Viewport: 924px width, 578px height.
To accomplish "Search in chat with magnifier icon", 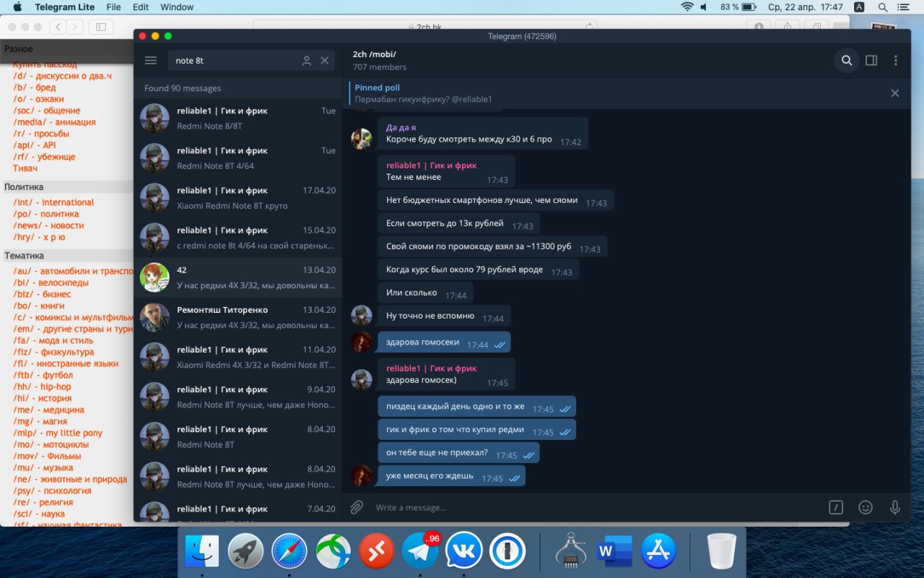I will (x=847, y=61).
